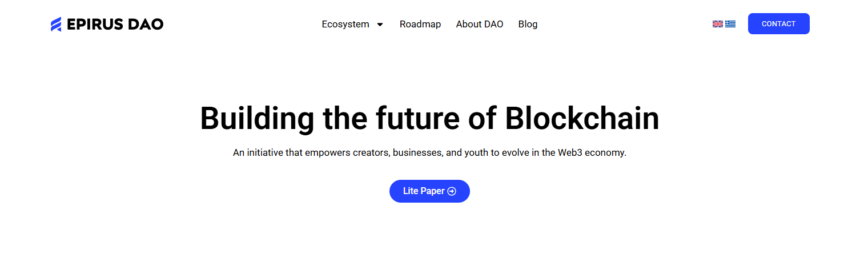Click the circled arrow inside Lite Paper
Screen dimensions: 868x262
pyautogui.click(x=452, y=191)
